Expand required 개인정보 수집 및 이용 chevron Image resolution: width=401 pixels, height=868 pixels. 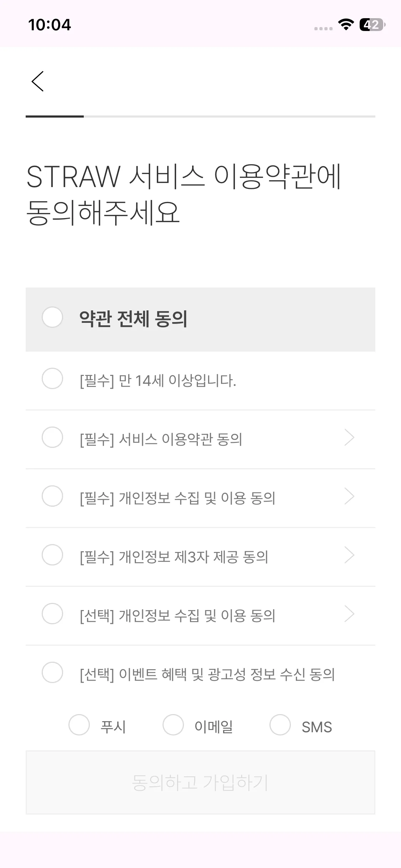349,496
